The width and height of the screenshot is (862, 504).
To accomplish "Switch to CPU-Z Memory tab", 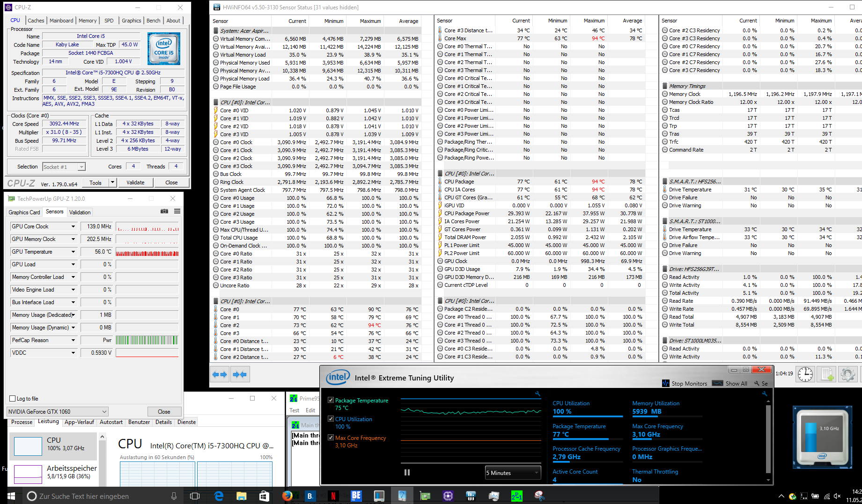I will pyautogui.click(x=88, y=21).
